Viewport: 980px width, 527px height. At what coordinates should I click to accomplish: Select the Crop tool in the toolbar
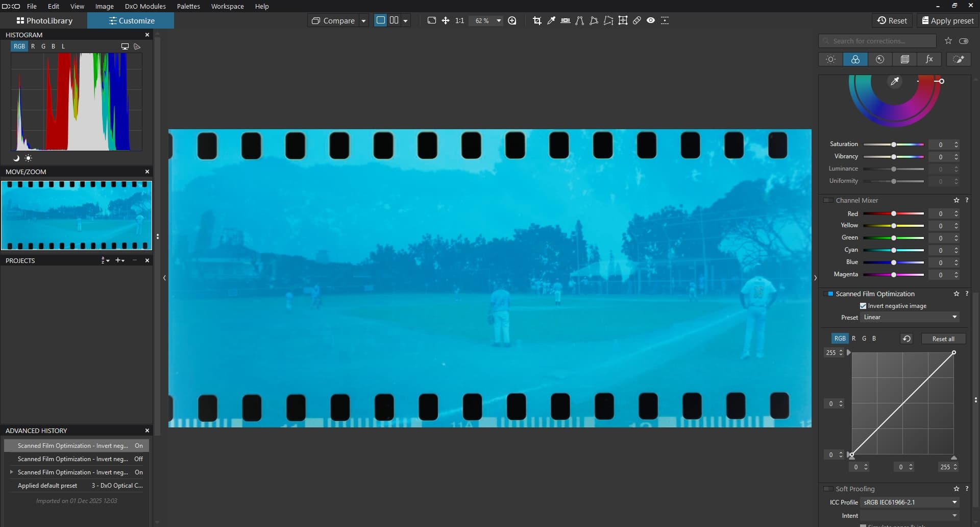[x=537, y=20]
